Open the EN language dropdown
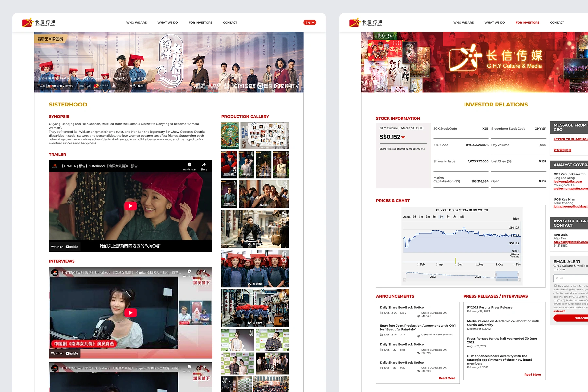Image resolution: width=588 pixels, height=392 pixels. [309, 23]
